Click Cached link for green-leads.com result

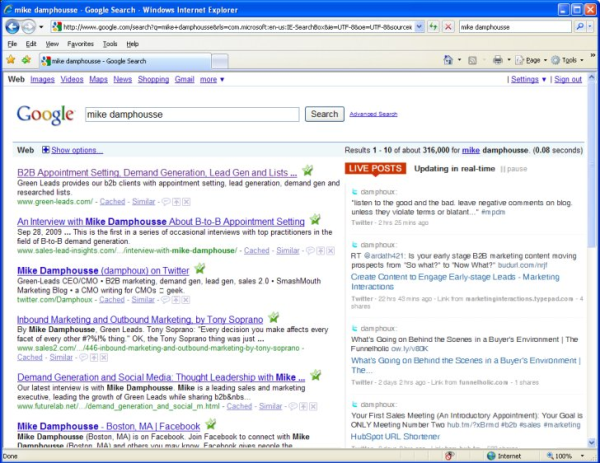click(x=112, y=201)
